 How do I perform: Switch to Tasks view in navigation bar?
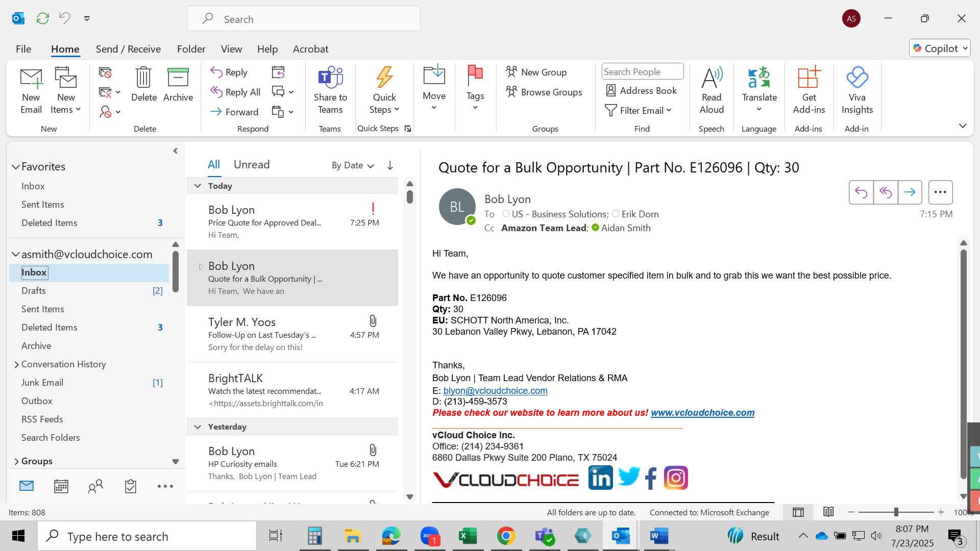coord(131,486)
